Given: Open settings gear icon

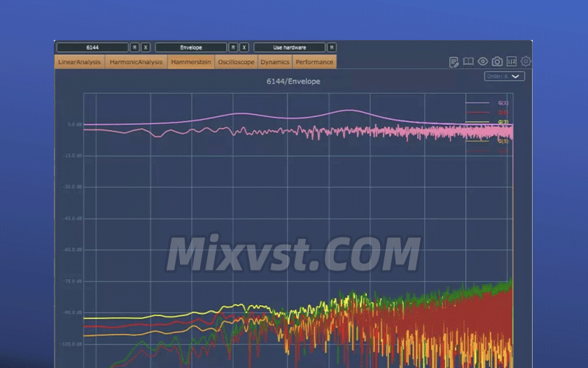Looking at the screenshot, I should click(526, 62).
